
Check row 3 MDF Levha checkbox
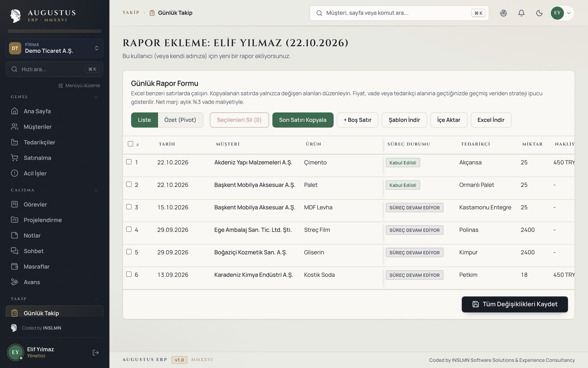pyautogui.click(x=129, y=207)
